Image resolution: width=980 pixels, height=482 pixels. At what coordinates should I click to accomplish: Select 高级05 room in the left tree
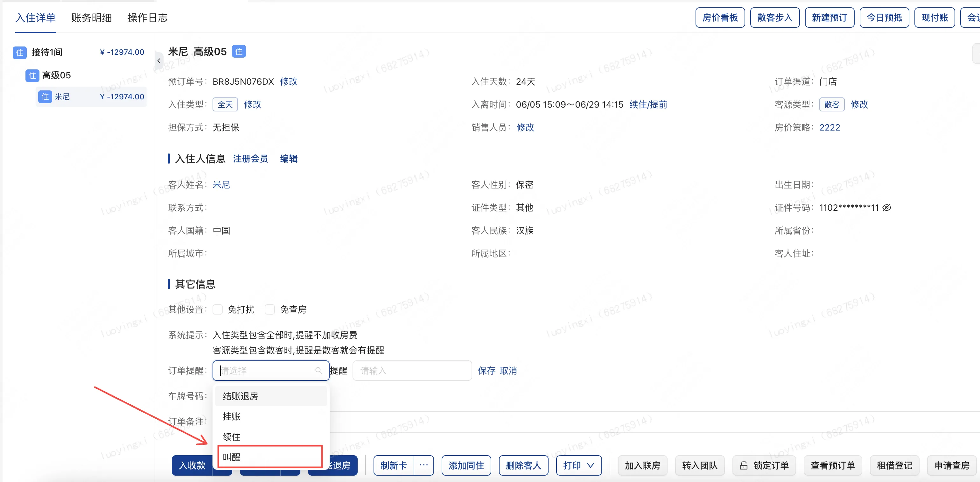[x=56, y=75]
